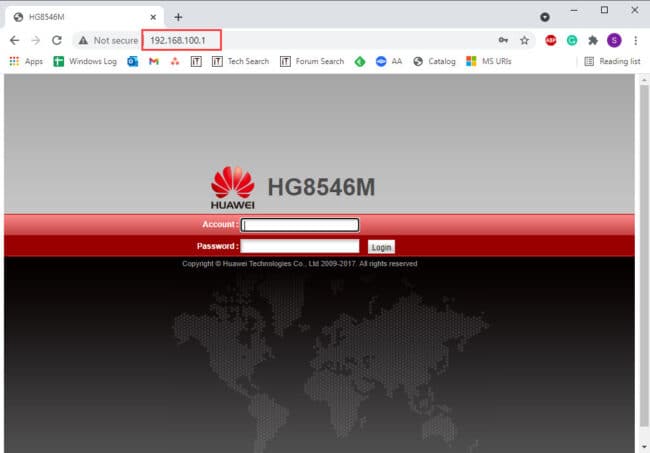The height and width of the screenshot is (453, 650).
Task: Click the page vertical scrollbar
Action: [x=644, y=255]
